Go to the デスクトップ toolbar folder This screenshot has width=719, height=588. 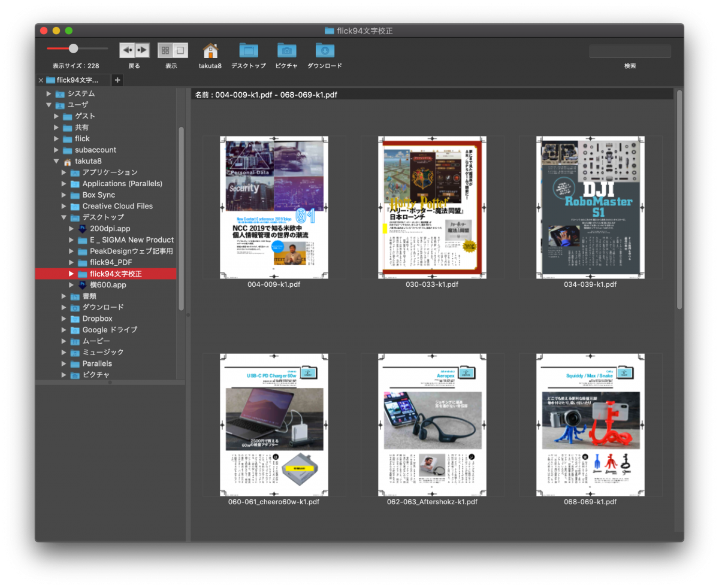click(x=248, y=51)
